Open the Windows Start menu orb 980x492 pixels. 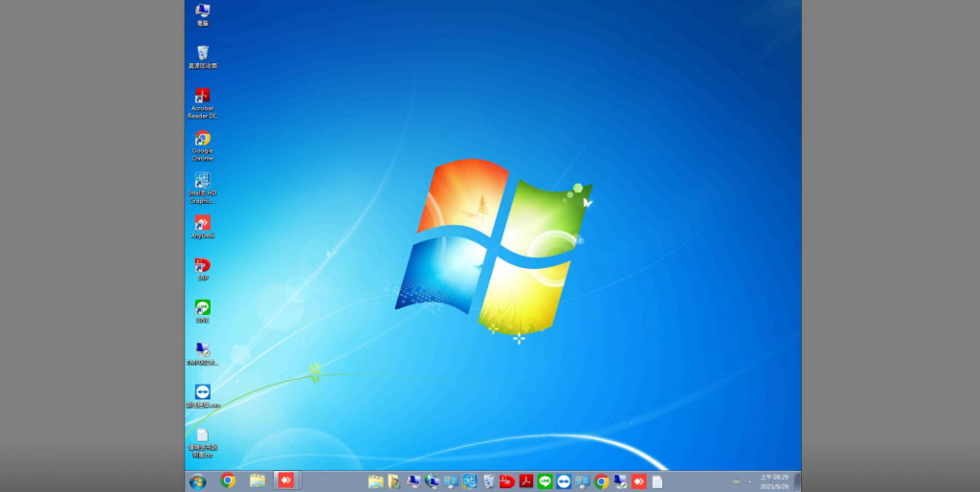[198, 481]
